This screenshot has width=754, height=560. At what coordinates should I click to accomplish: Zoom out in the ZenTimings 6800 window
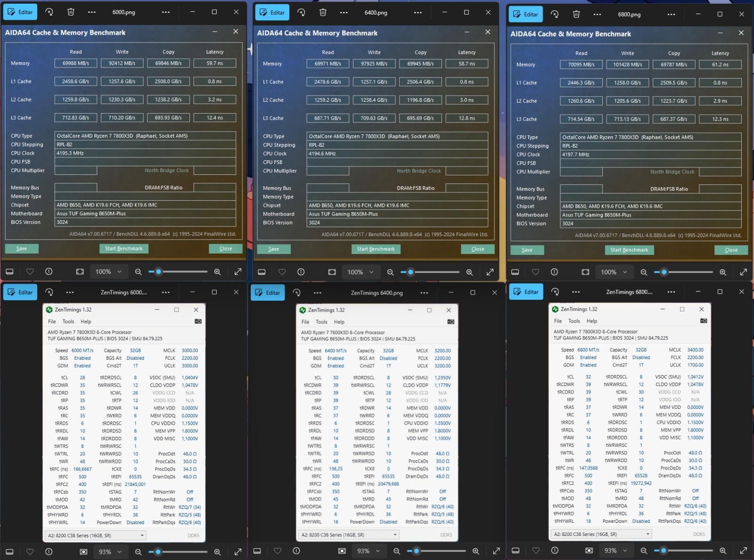644,551
